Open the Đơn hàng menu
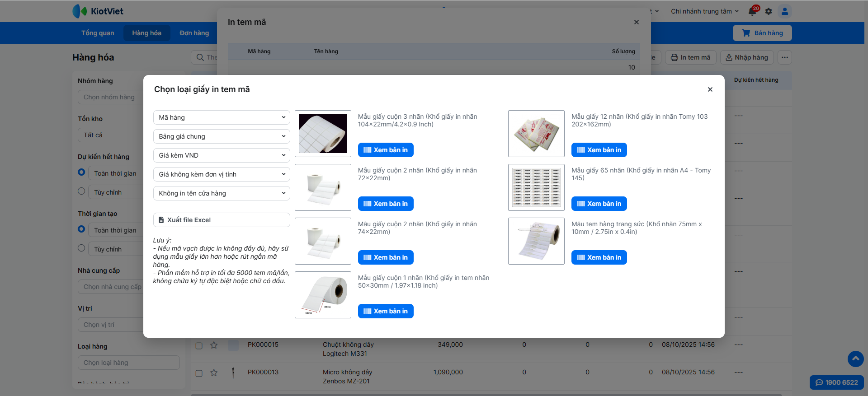868x396 pixels. [194, 33]
